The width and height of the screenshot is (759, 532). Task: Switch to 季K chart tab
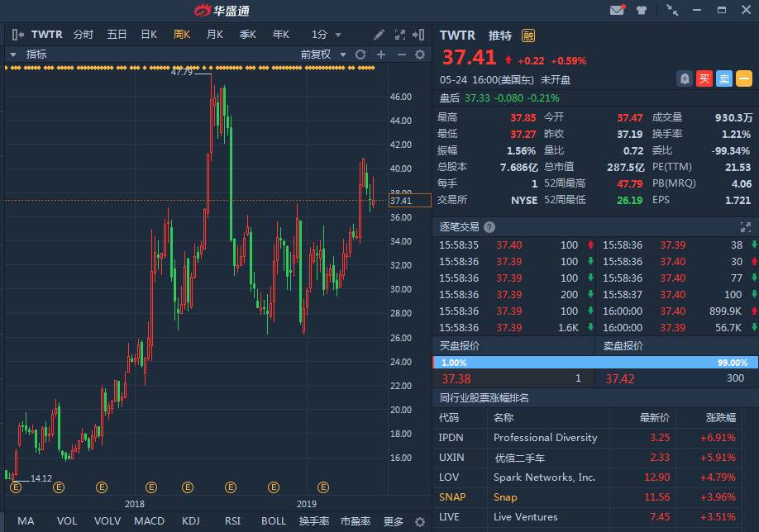[x=247, y=35]
